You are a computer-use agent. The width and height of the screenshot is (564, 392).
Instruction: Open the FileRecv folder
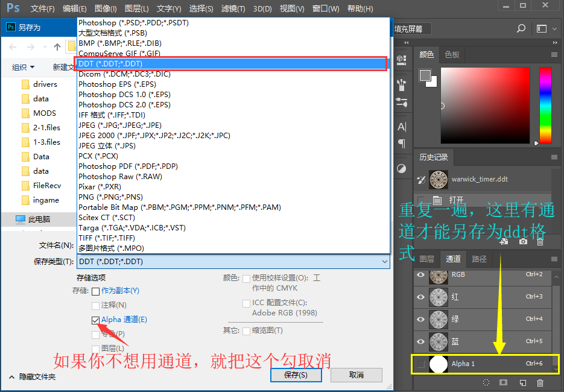(x=42, y=186)
